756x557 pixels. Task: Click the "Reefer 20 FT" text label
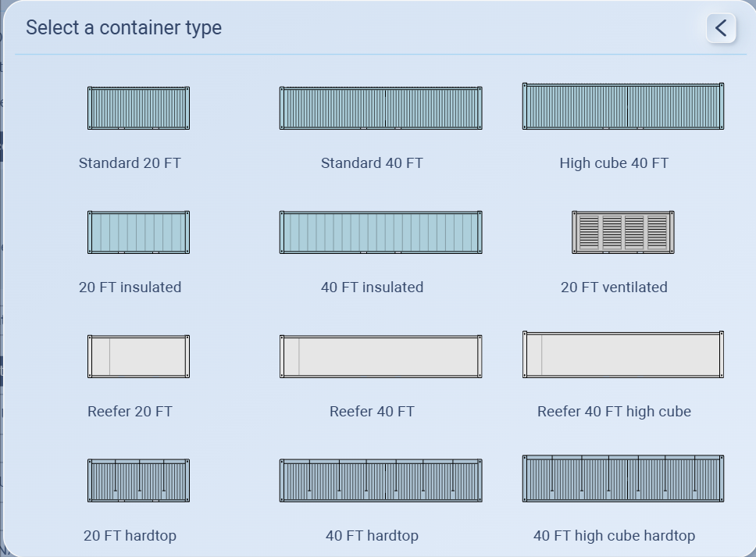point(130,412)
